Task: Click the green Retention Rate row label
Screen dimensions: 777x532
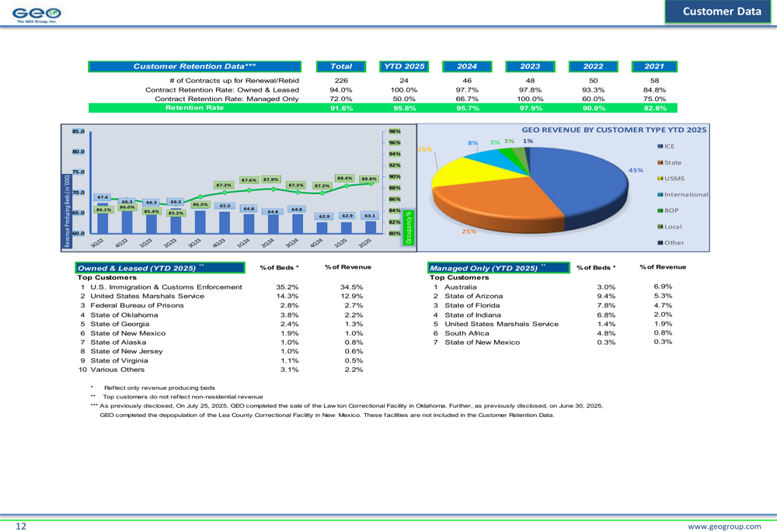Action: [x=194, y=107]
